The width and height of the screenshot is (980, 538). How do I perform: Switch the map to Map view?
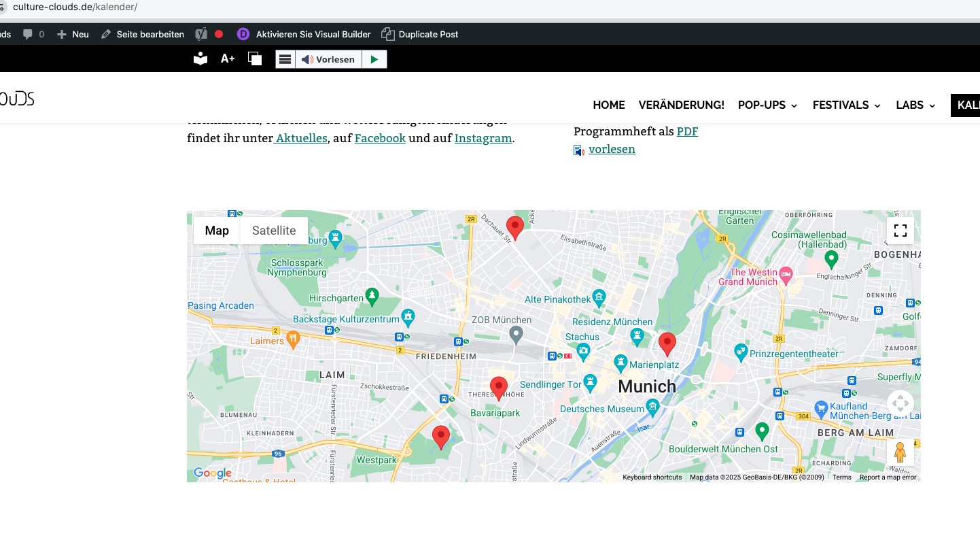(x=217, y=231)
